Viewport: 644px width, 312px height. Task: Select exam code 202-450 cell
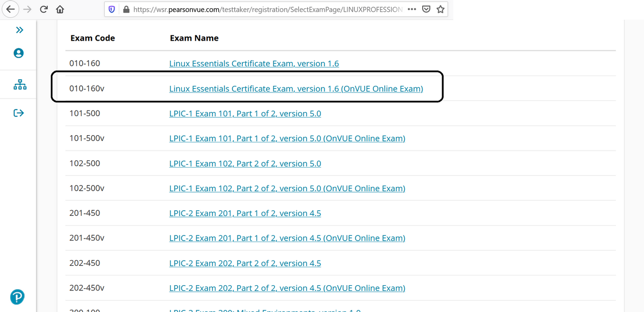click(85, 263)
